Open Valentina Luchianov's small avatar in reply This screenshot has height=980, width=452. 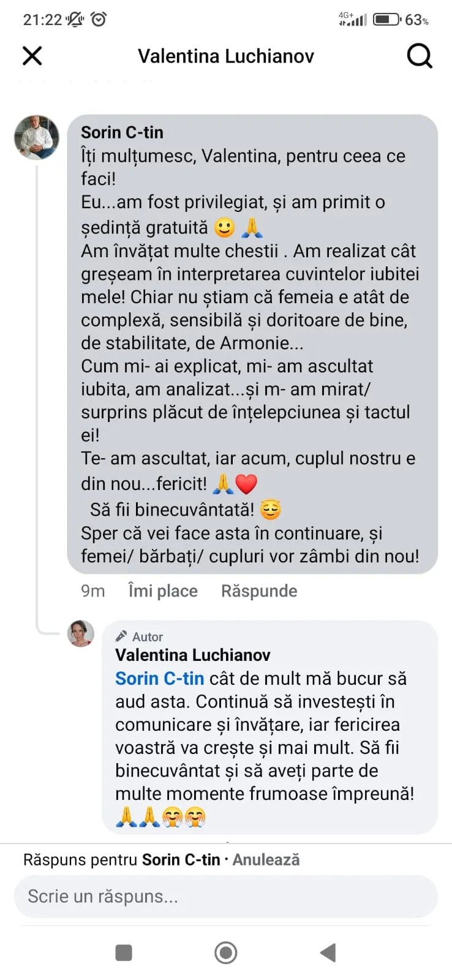81,633
